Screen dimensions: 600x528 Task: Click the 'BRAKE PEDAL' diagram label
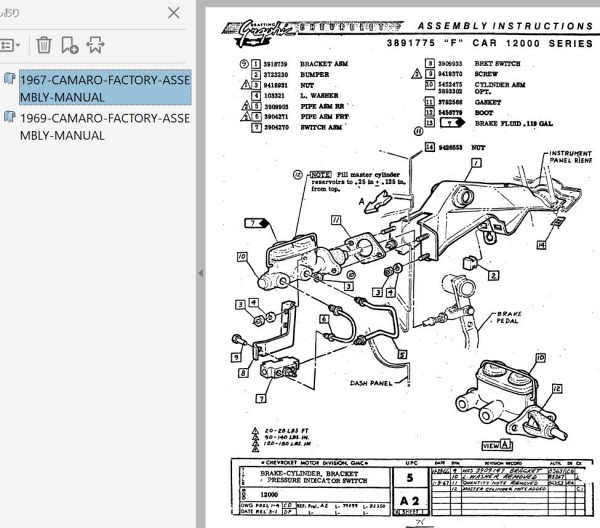click(x=509, y=317)
